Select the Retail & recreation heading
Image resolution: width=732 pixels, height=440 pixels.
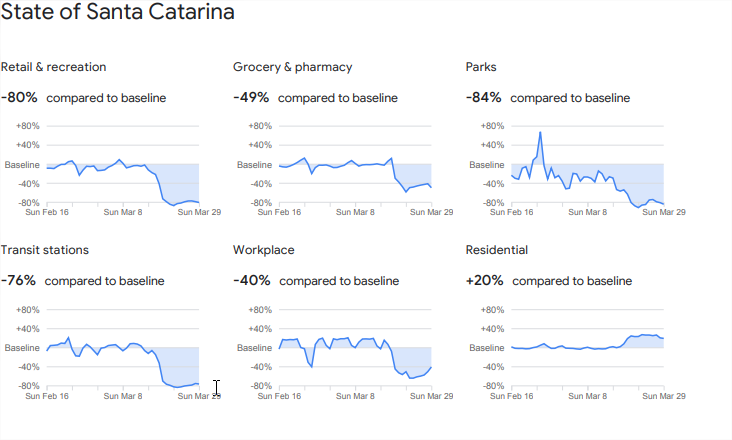[54, 67]
